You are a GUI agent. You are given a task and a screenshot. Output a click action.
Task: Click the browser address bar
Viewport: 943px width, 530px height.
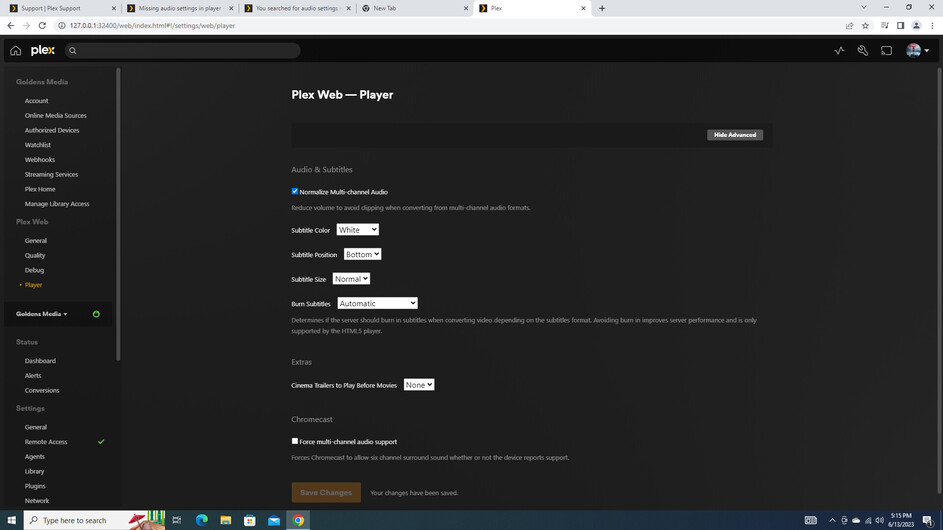click(448, 25)
